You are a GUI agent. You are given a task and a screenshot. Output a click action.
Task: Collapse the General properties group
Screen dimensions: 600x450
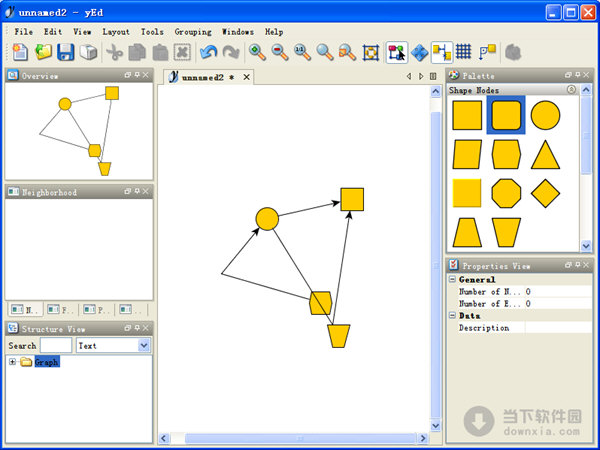pyautogui.click(x=452, y=279)
